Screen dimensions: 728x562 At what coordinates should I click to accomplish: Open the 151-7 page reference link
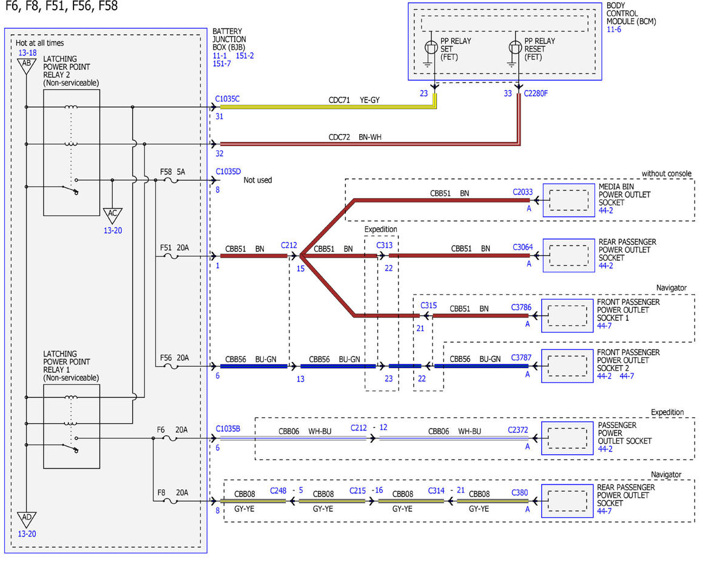[223, 63]
